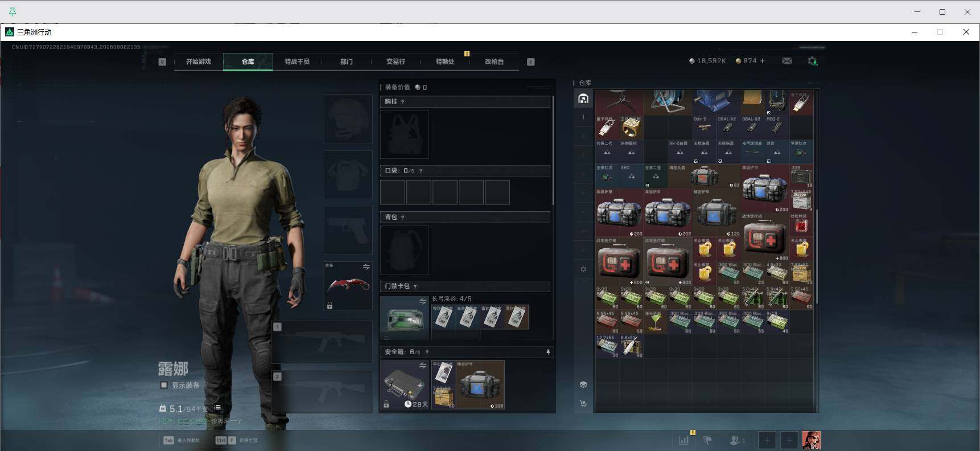Select the empty body armor slot
This screenshot has height=451, width=980.
click(x=348, y=174)
